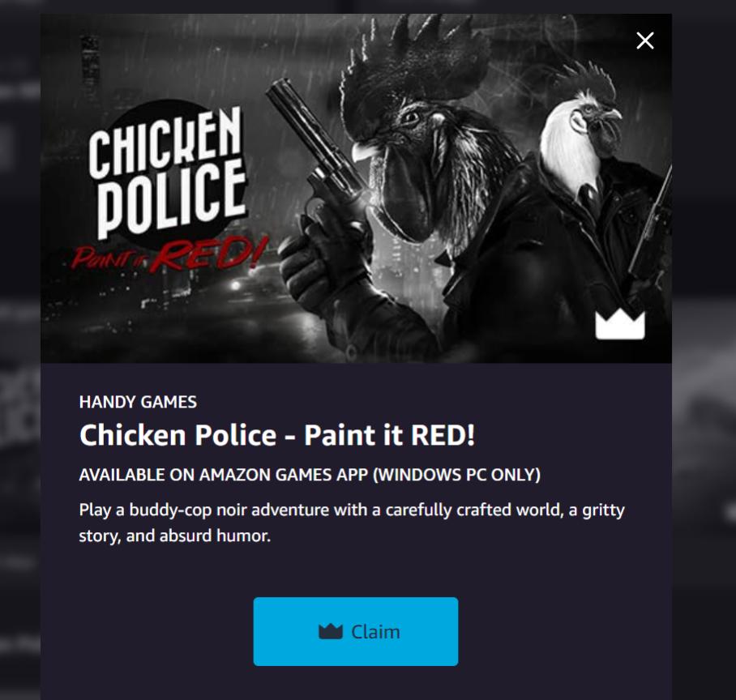This screenshot has width=736, height=700.
Task: Click the buddy-cop noir adventure description
Action: coord(352,523)
